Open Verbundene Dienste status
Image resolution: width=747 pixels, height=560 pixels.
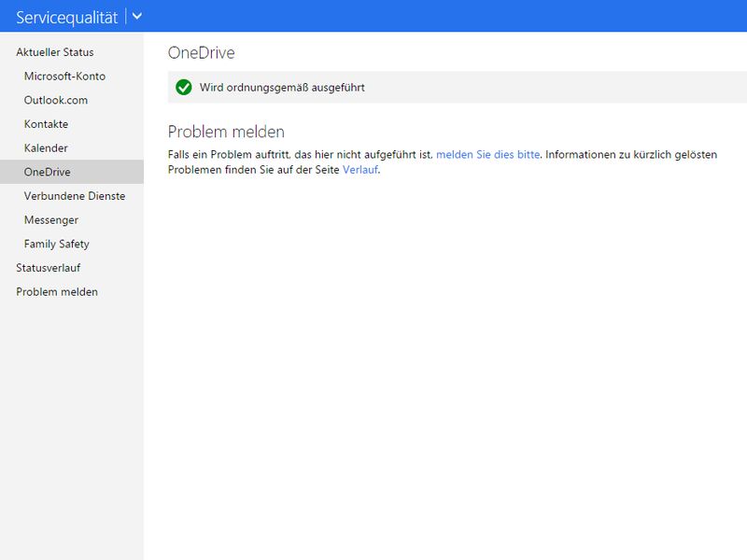pos(75,196)
